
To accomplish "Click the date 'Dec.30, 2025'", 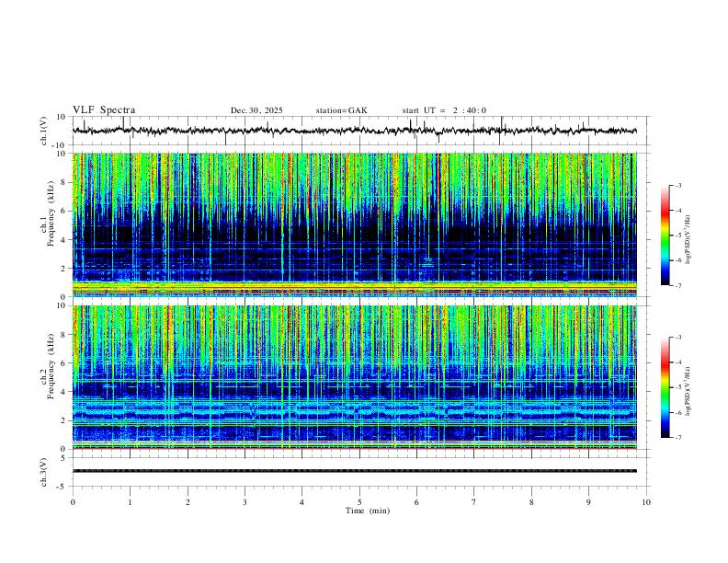I will point(256,110).
